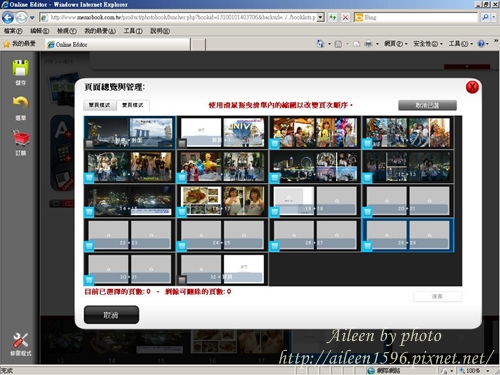Image resolution: width=500 pixels, height=375 pixels.
Task: Click the faded restore button at bottom right
Action: tap(438, 296)
